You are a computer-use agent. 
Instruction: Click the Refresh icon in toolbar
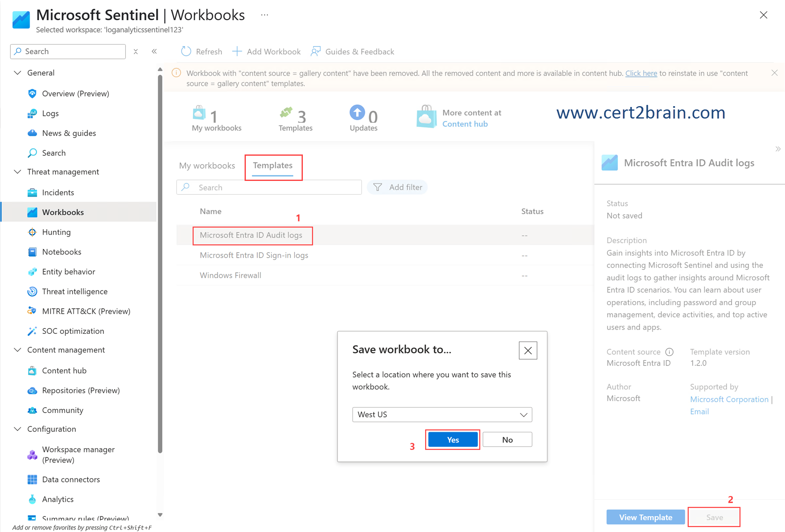coord(186,51)
